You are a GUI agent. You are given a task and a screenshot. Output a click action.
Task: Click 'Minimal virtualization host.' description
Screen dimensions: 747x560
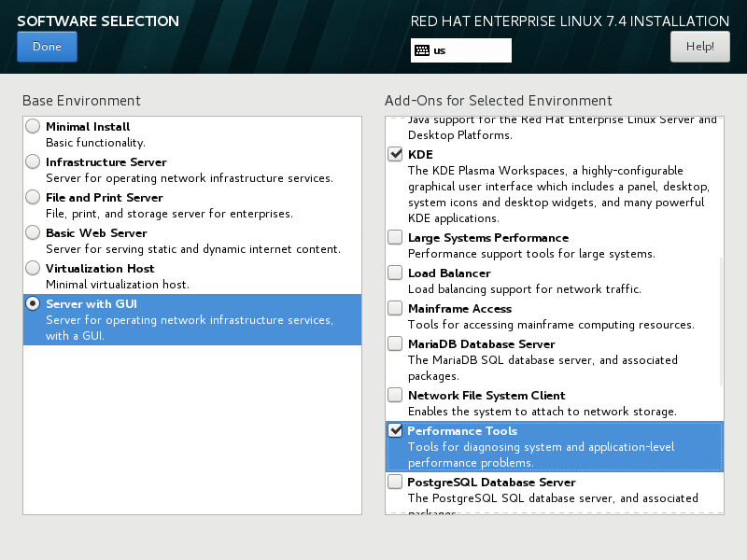click(118, 285)
